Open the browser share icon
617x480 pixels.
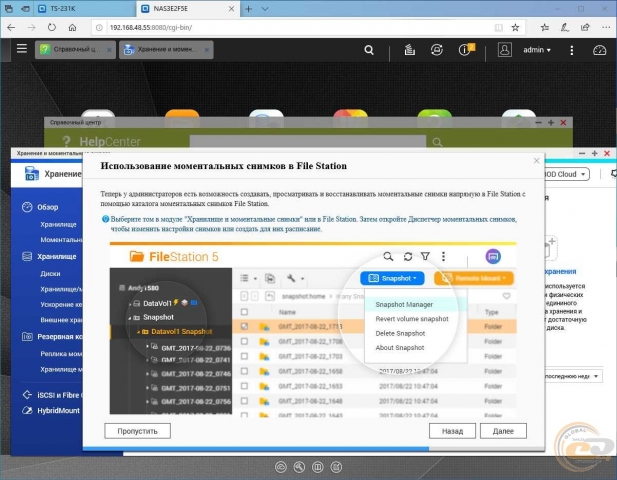585,27
